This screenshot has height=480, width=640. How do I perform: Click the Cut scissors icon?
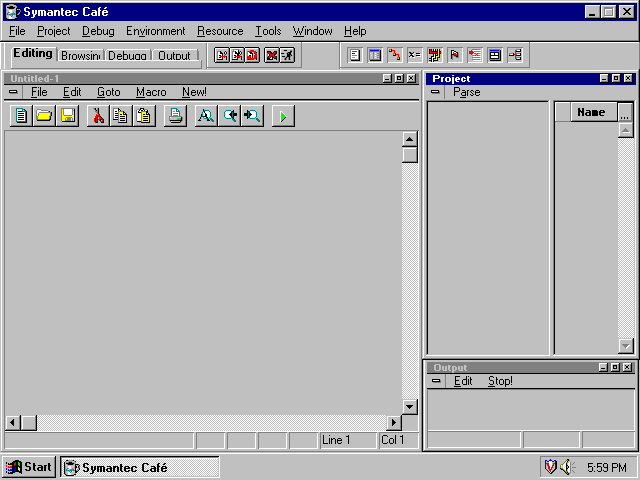[98, 116]
